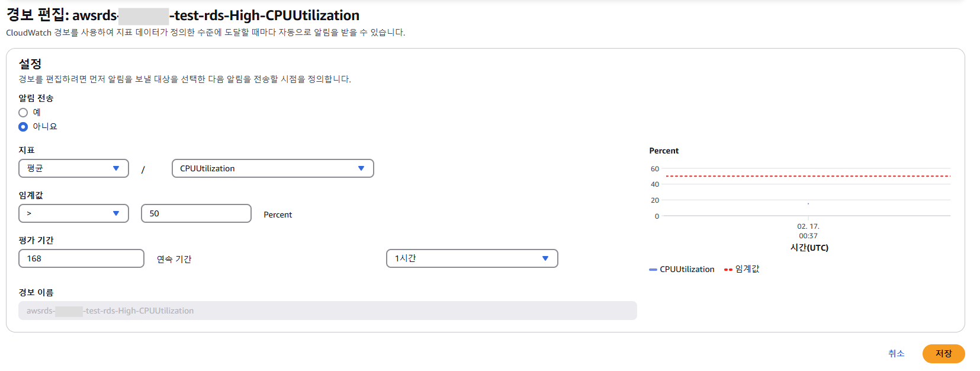The height and width of the screenshot is (371, 980).
Task: Save the alarm with the 저장 button
Action: (x=943, y=354)
